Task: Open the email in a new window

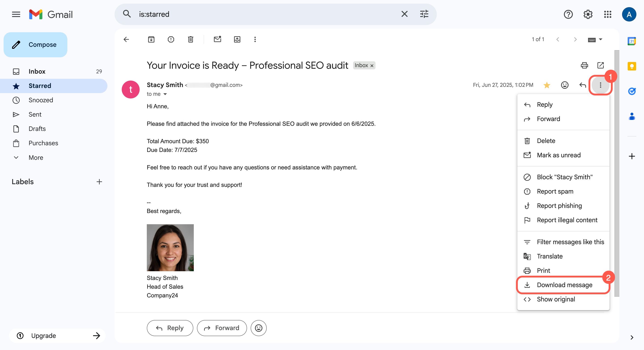Action: pos(601,65)
